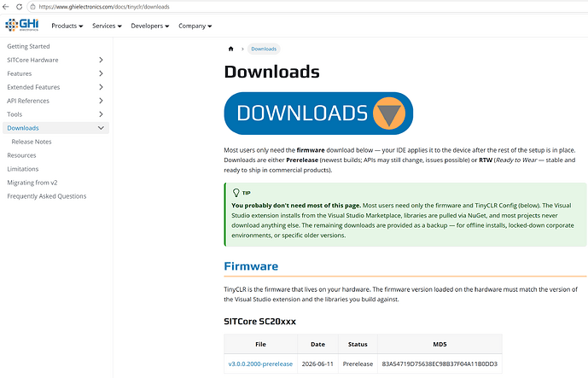588x378 pixels.
Task: Click the Downloads breadcrumb pill
Action: (264, 49)
